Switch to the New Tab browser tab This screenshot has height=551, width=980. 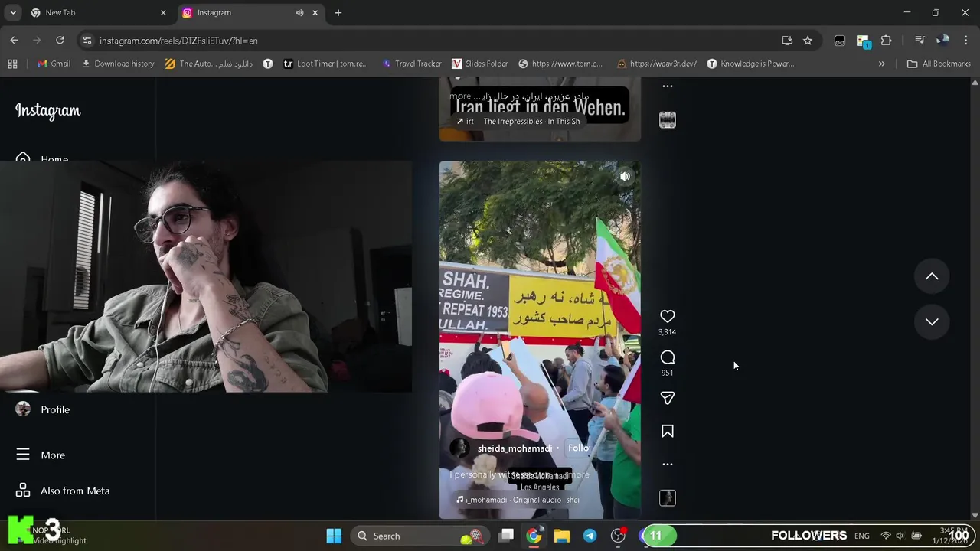98,13
